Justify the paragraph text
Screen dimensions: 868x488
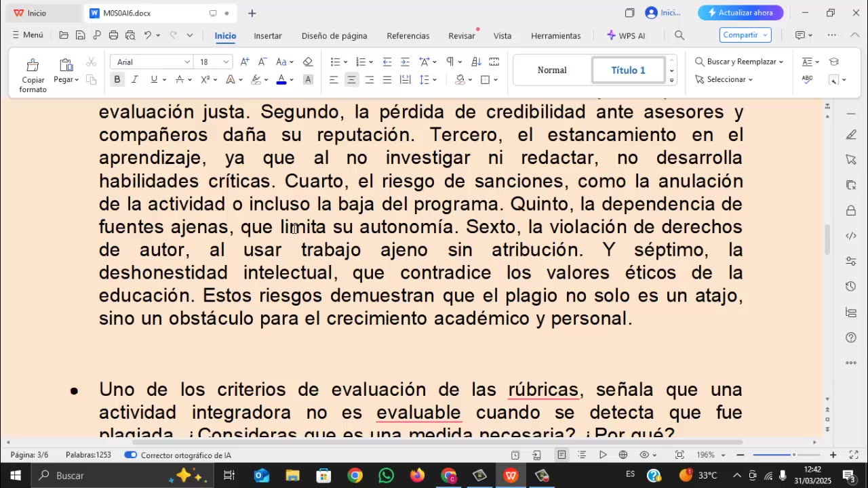point(387,79)
